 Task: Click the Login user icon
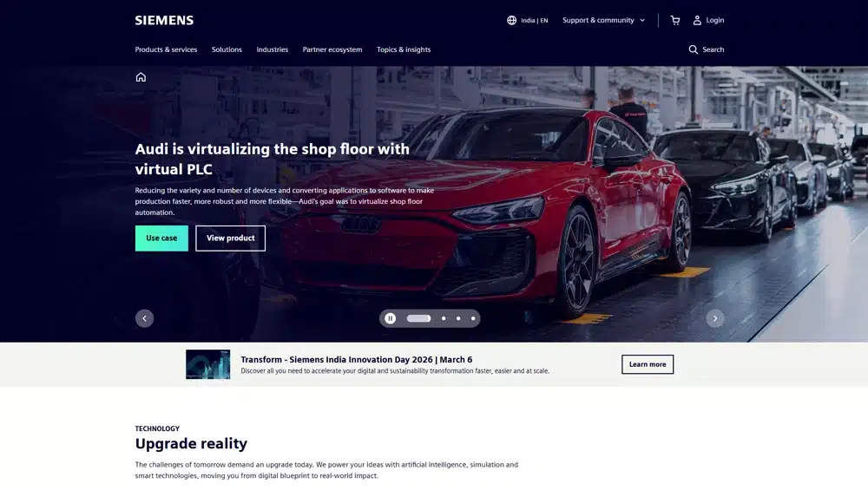tap(697, 21)
